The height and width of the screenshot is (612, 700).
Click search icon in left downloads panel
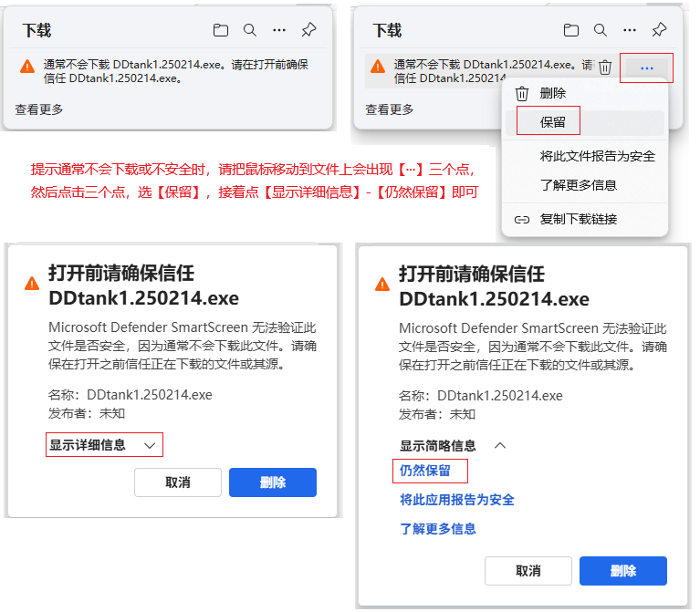(249, 30)
